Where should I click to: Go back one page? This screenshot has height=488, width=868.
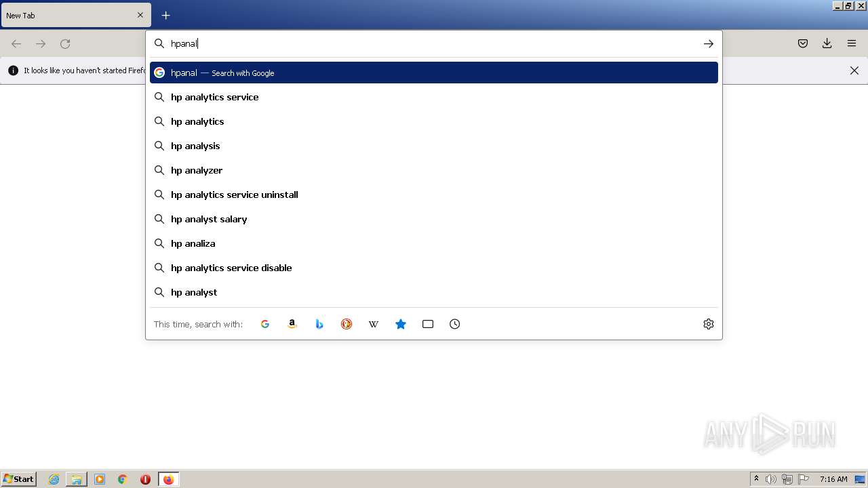click(16, 43)
